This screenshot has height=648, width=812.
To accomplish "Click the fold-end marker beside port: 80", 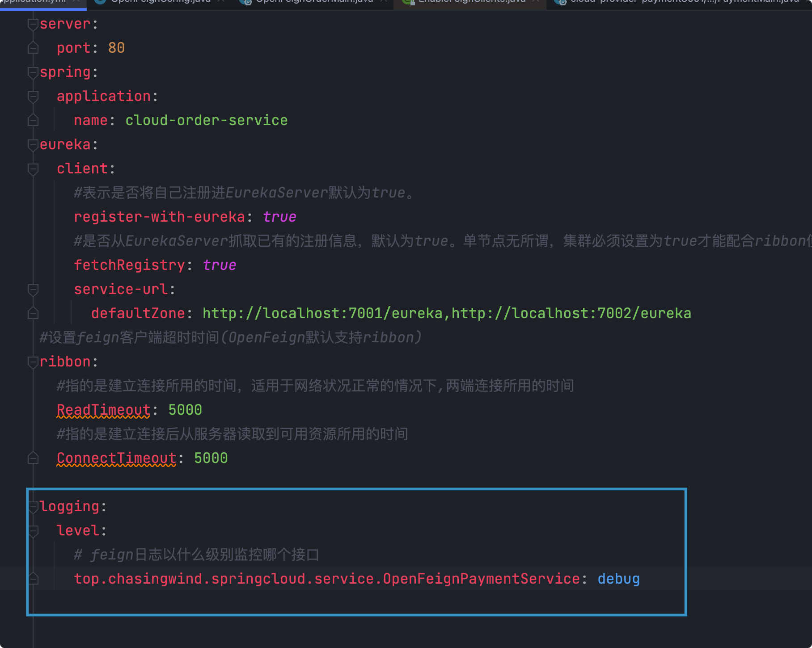I will pyautogui.click(x=33, y=47).
